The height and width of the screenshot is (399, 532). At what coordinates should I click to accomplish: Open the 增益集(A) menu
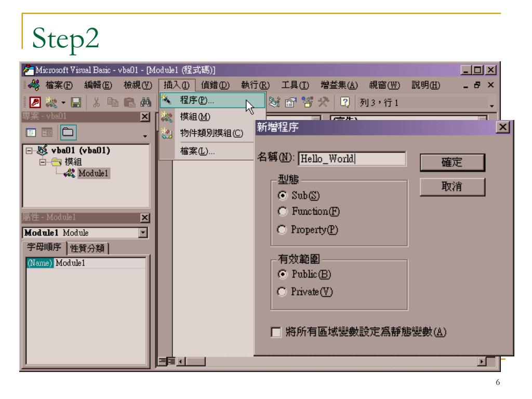point(339,85)
